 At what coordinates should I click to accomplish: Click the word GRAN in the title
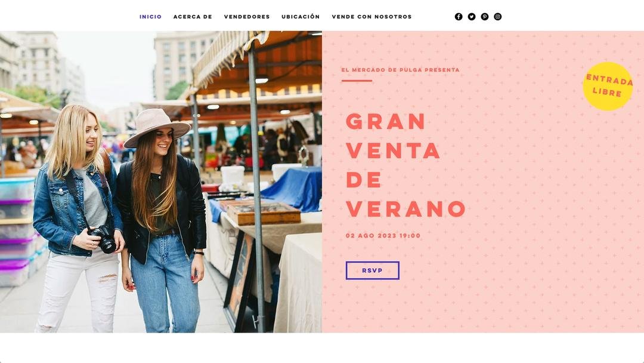386,122
